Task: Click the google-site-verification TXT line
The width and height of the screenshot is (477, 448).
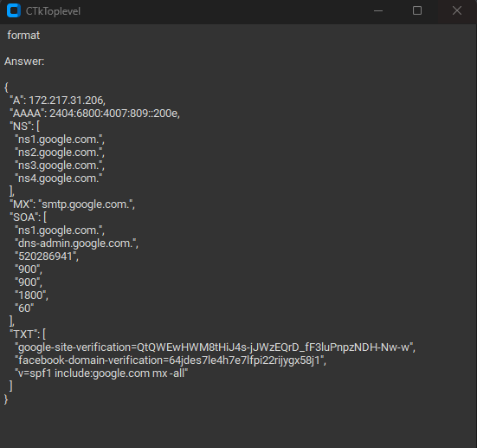Action: [215, 347]
